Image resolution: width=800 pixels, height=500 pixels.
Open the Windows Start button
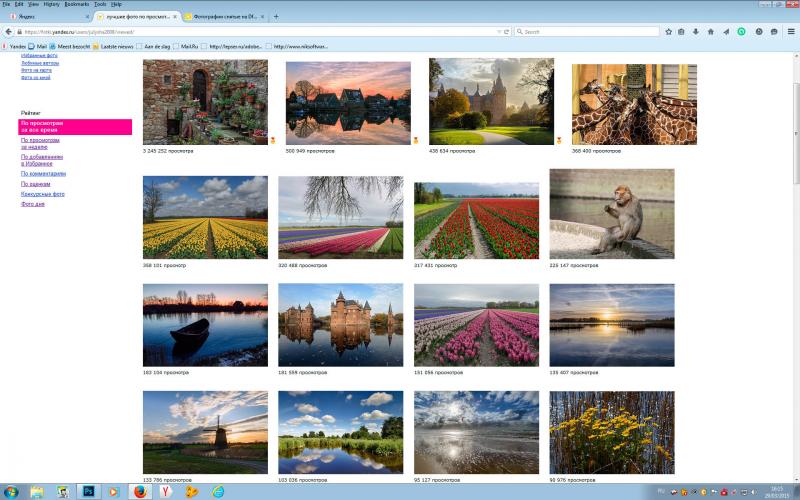(x=11, y=492)
